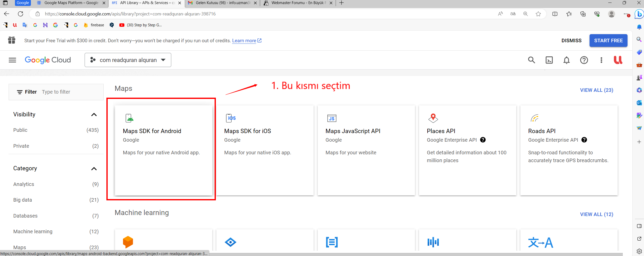This screenshot has width=644, height=256.
Task: Open the browser profile avatar
Action: click(x=611, y=14)
